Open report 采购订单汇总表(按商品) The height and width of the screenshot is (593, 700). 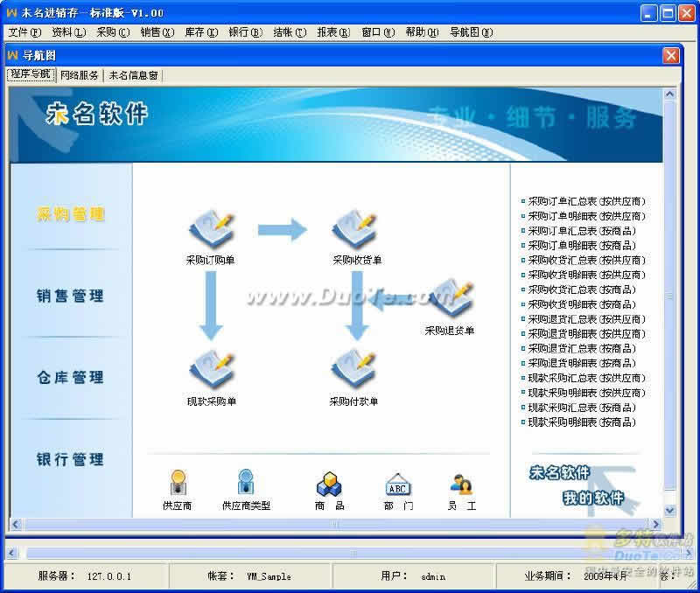[581, 231]
